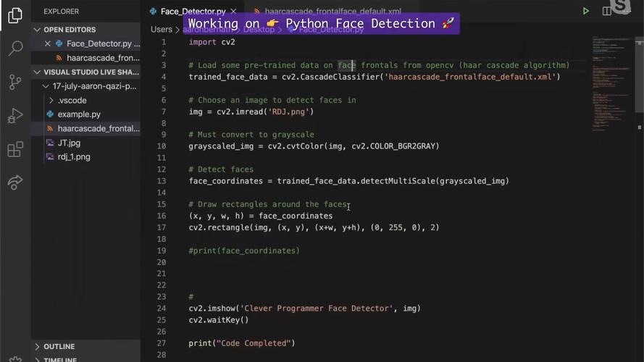Viewport: 644px width, 362px height.
Task: Run the Python file with play button
Action: click(585, 11)
